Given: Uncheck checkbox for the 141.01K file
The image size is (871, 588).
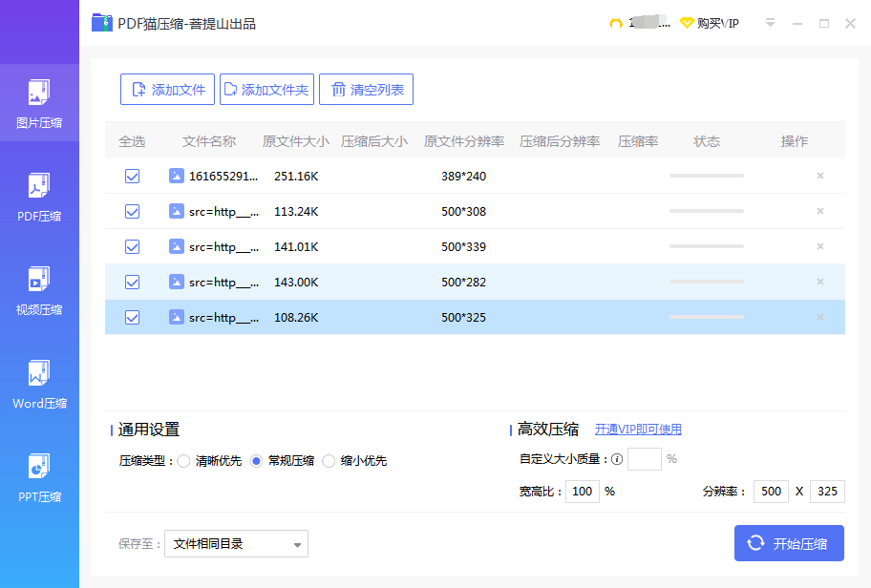Looking at the screenshot, I should [x=132, y=246].
